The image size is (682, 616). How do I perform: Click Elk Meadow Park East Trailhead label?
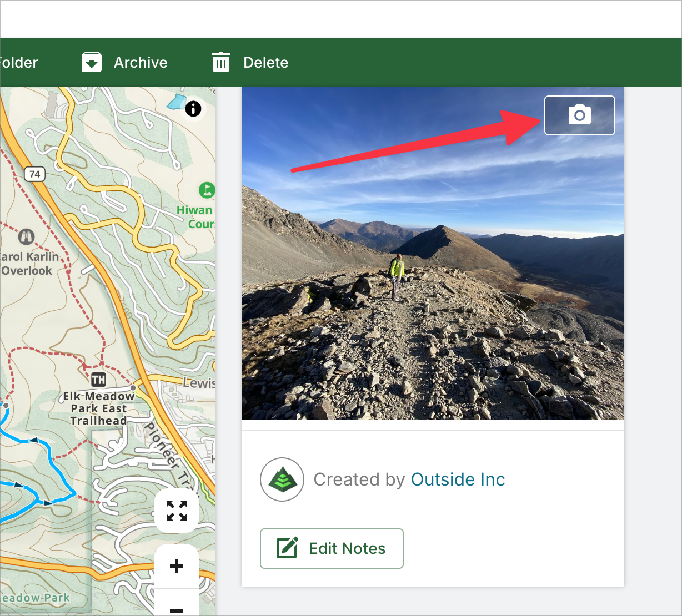(x=98, y=408)
